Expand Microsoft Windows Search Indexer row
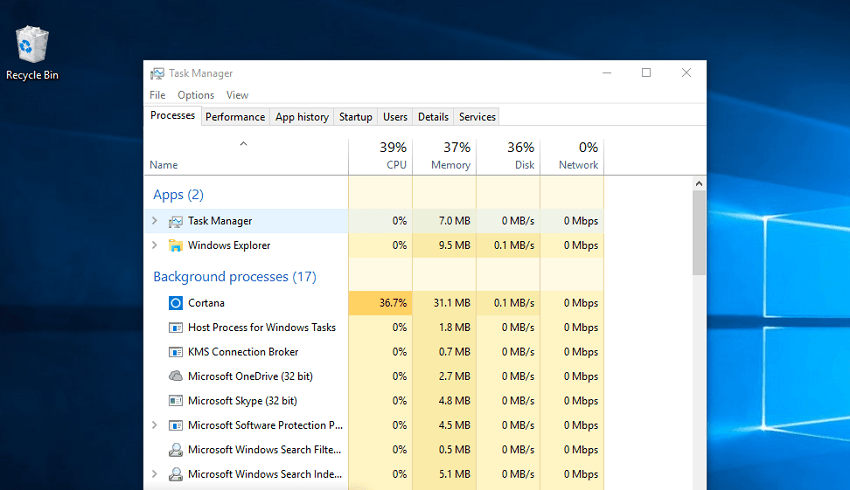The height and width of the screenshot is (490, 850). [x=154, y=474]
